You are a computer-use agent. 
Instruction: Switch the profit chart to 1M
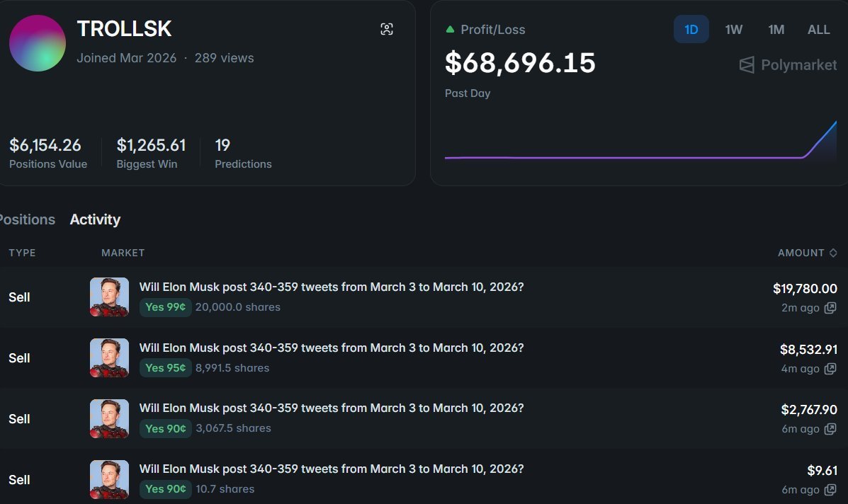click(x=776, y=29)
